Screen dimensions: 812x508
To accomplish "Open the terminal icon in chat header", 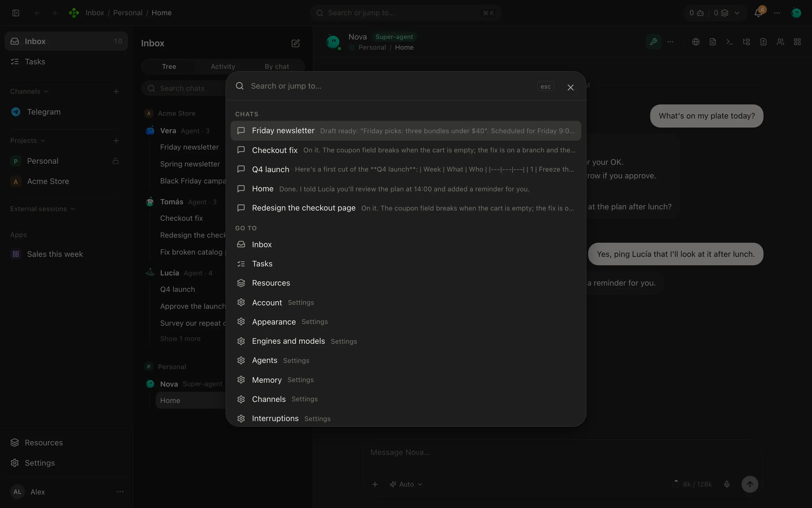I will pyautogui.click(x=729, y=42).
